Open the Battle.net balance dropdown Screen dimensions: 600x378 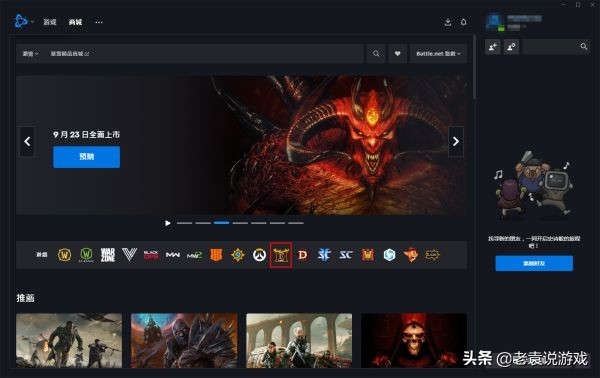tap(439, 54)
